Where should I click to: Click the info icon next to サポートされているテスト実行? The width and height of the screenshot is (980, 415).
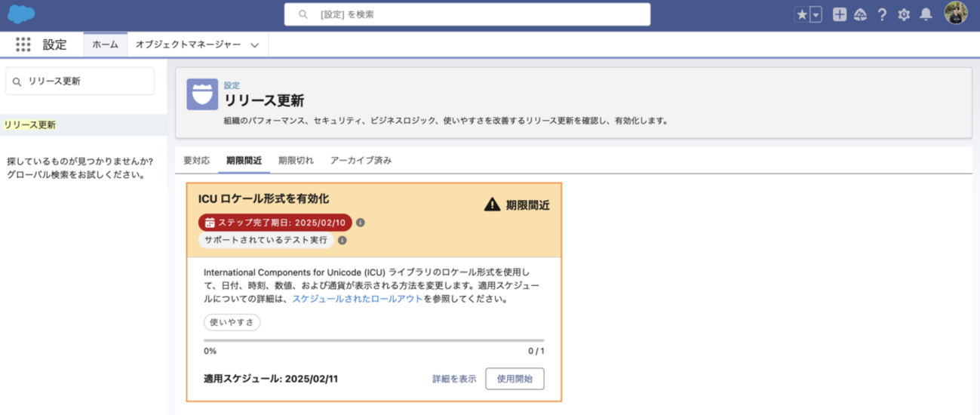tap(342, 241)
